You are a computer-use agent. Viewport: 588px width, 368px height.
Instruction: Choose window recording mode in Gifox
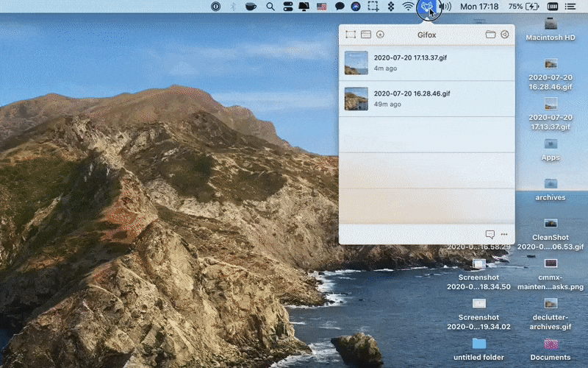click(366, 35)
